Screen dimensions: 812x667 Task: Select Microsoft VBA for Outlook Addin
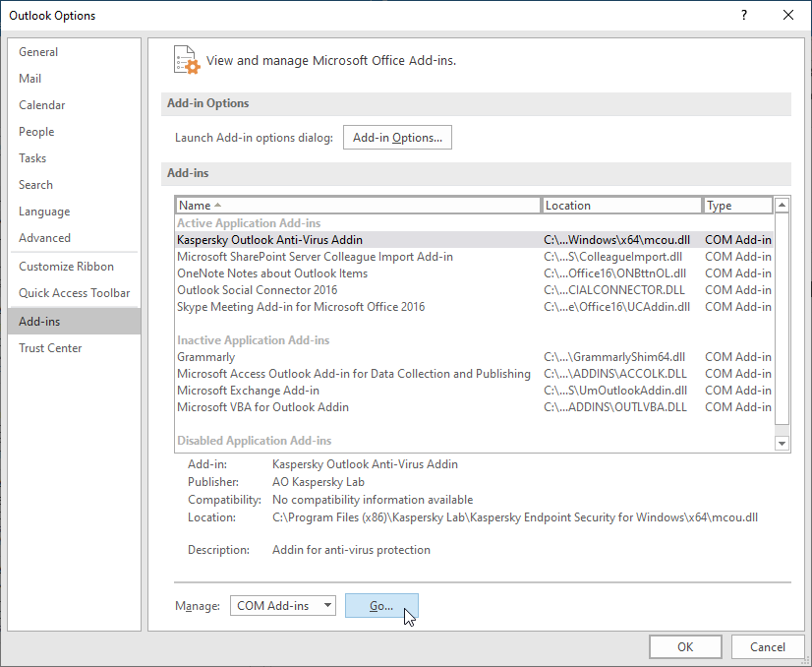click(x=474, y=407)
